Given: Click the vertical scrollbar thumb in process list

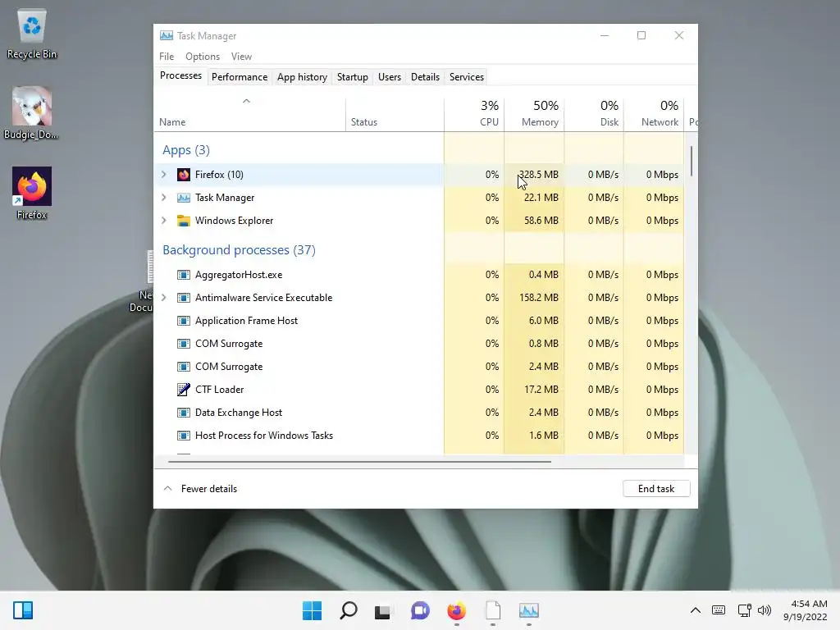Looking at the screenshot, I should (692, 162).
